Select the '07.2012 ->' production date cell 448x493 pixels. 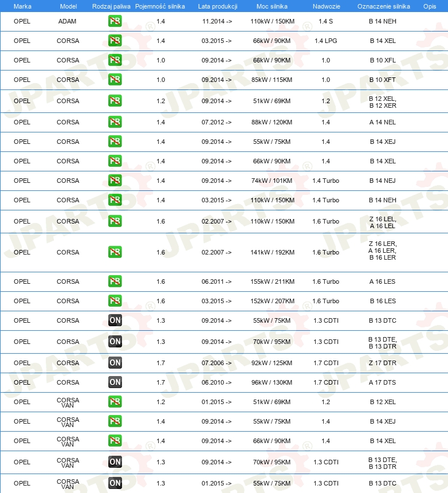(217, 122)
